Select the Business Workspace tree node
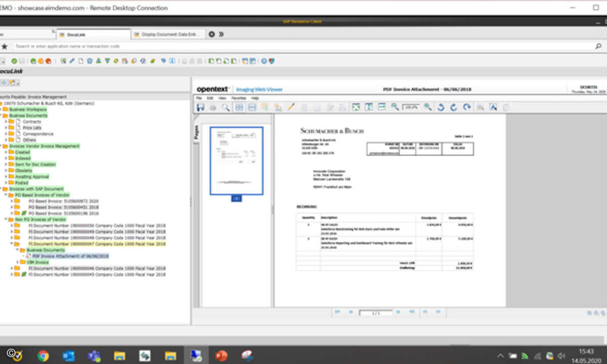Screen dimensions: 607x364 tap(28, 110)
